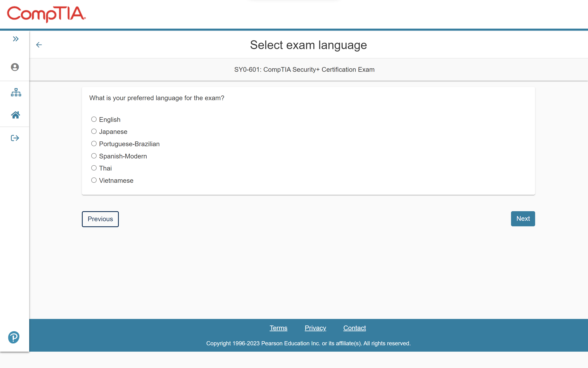Pick the Vietnamese language radio button
The image size is (588, 368).
pyautogui.click(x=94, y=180)
